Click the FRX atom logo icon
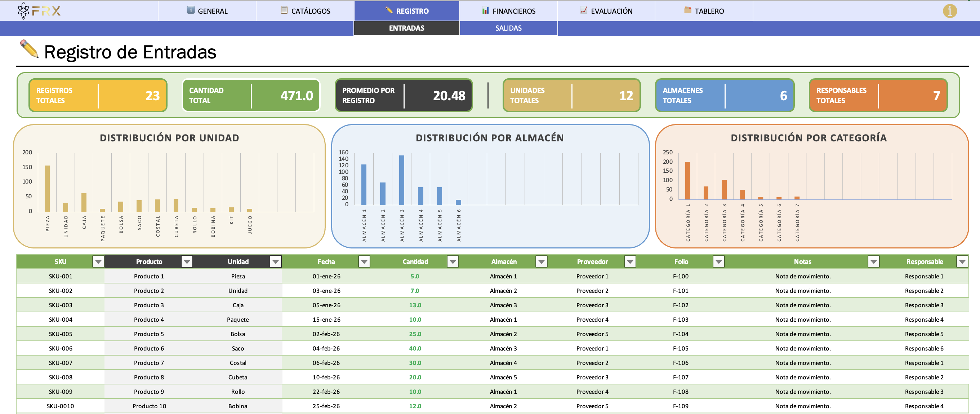Screen dimensions: 980x414 click(23, 10)
